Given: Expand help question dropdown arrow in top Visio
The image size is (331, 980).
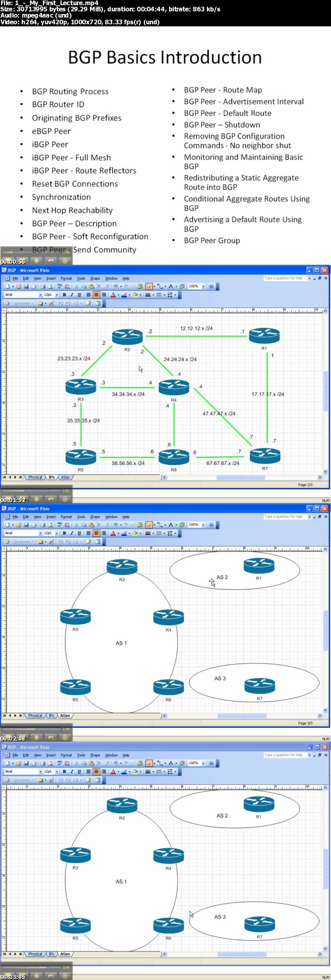Looking at the screenshot, I should 309,278.
